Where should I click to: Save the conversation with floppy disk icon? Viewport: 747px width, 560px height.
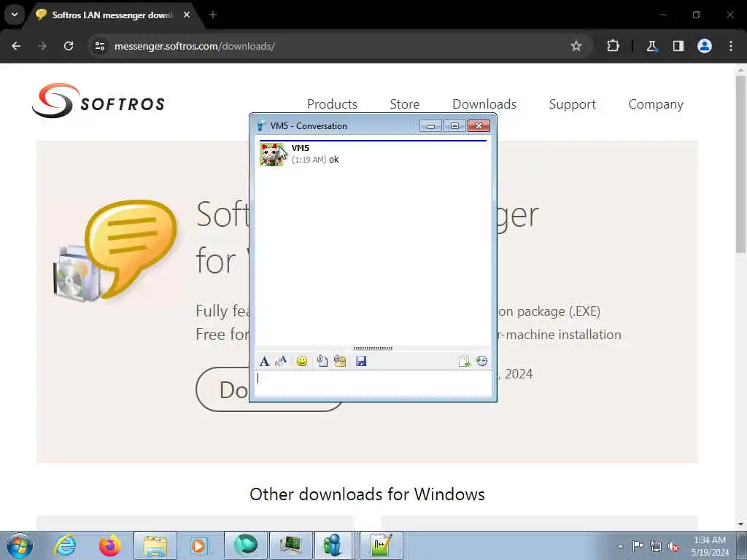(x=361, y=362)
